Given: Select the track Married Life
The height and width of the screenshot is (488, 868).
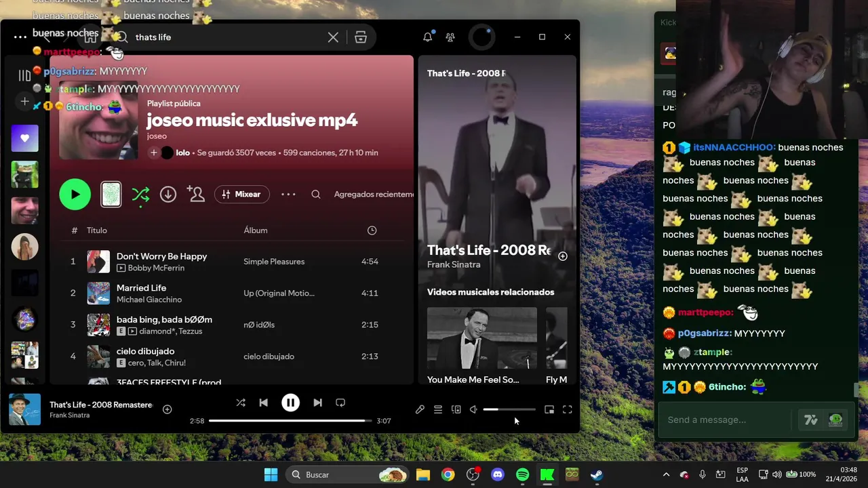Looking at the screenshot, I should [x=141, y=288].
